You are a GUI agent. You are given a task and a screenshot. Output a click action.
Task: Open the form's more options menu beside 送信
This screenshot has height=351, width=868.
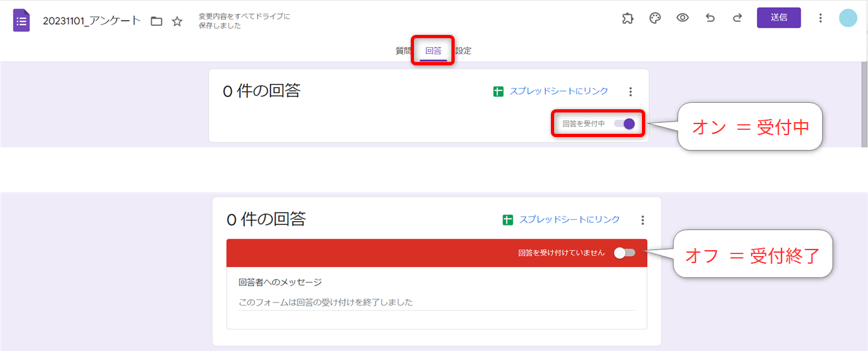click(x=821, y=18)
